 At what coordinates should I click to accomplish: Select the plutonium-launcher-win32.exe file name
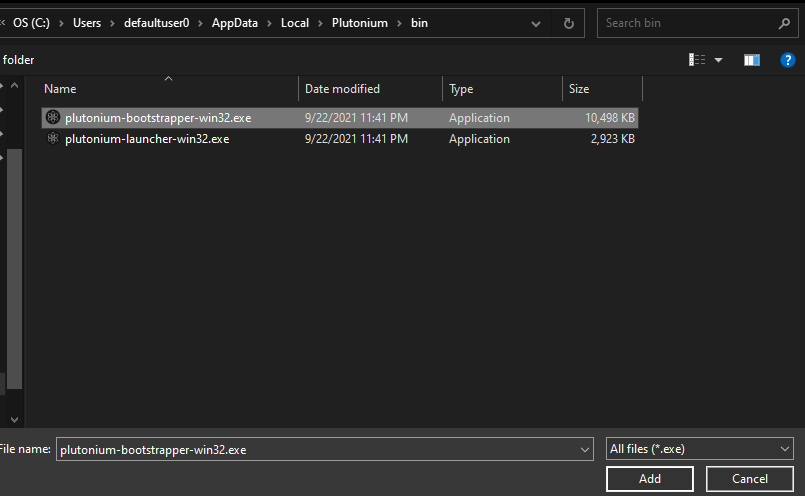tap(147, 139)
